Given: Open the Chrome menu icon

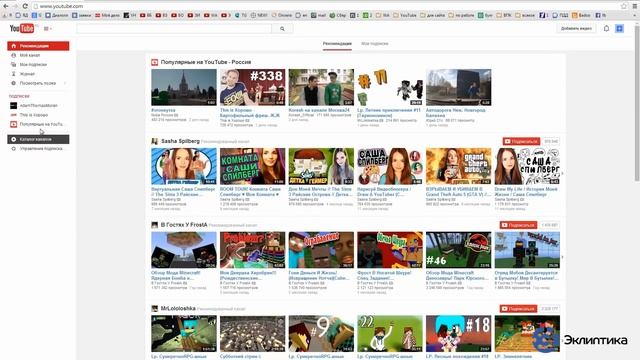Looking at the screenshot, I should pyautogui.click(x=635, y=6).
